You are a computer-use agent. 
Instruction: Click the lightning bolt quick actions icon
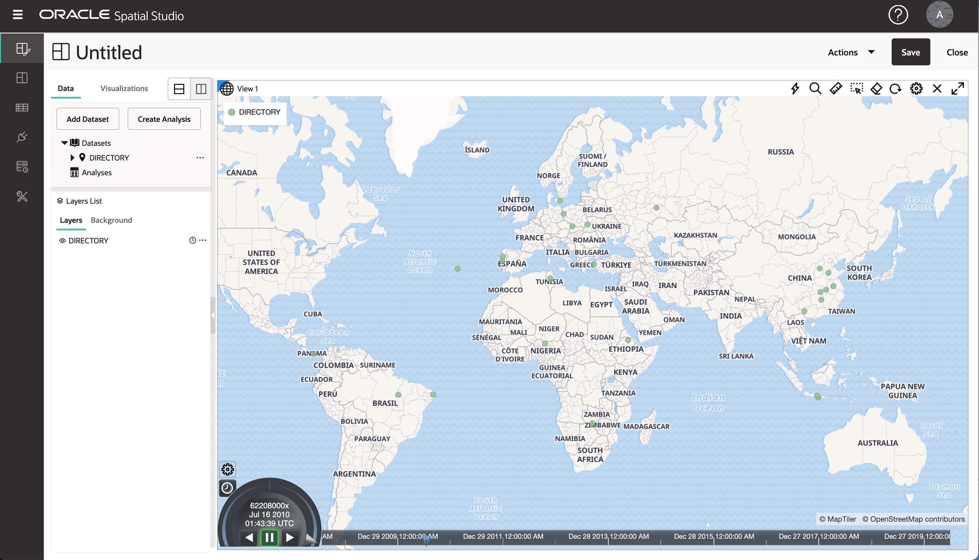coord(795,89)
